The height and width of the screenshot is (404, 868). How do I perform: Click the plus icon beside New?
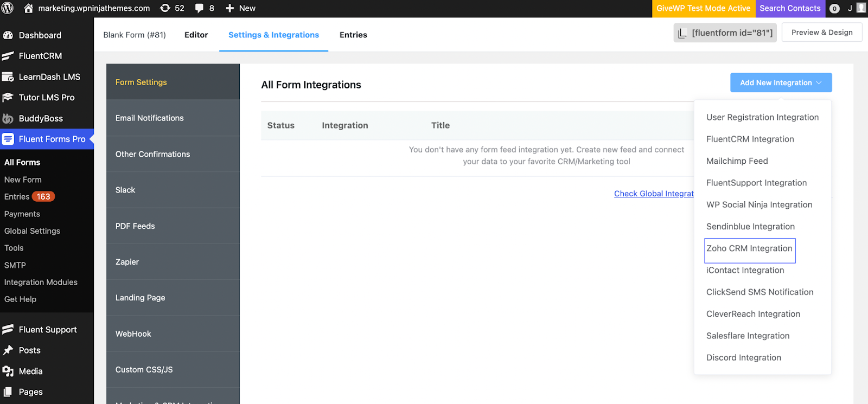tap(230, 8)
